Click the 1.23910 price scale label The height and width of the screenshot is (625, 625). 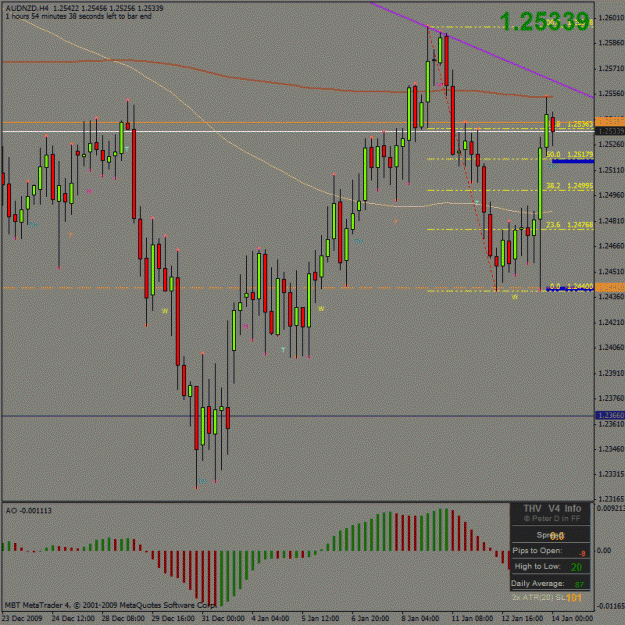[611, 373]
